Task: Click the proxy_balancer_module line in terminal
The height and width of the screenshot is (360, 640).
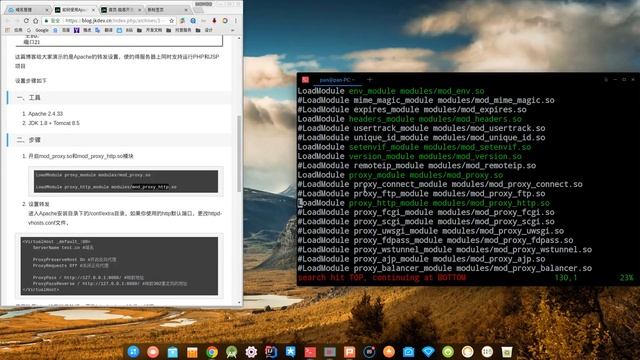Action: tap(444, 268)
